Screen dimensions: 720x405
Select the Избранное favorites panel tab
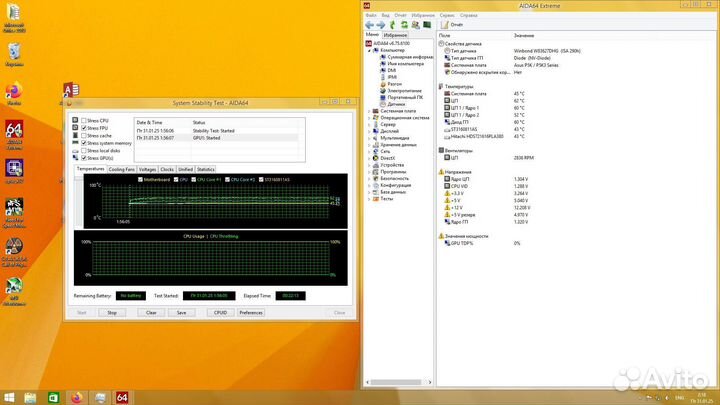(x=396, y=34)
